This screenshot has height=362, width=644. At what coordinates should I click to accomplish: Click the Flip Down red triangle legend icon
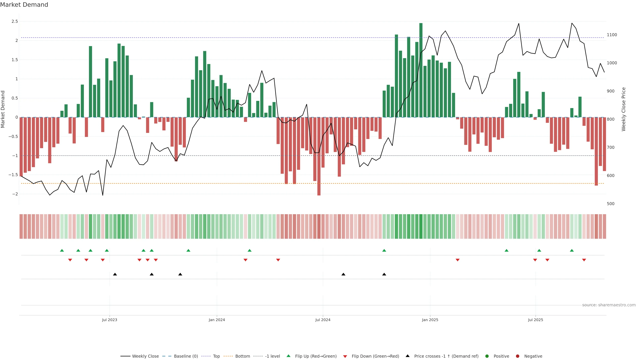pyautogui.click(x=345, y=356)
